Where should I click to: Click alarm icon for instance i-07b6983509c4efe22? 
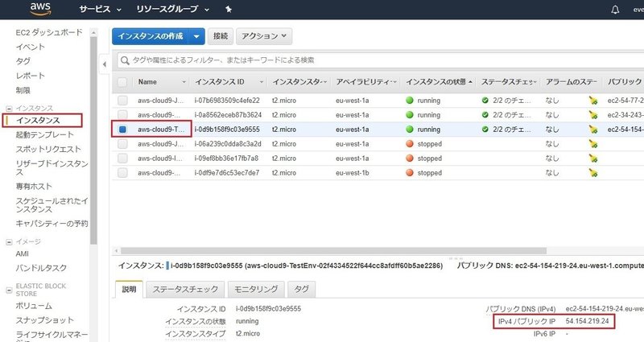point(592,101)
